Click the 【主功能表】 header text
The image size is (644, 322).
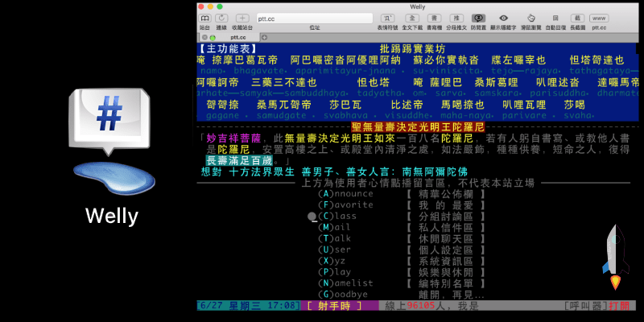pos(228,49)
